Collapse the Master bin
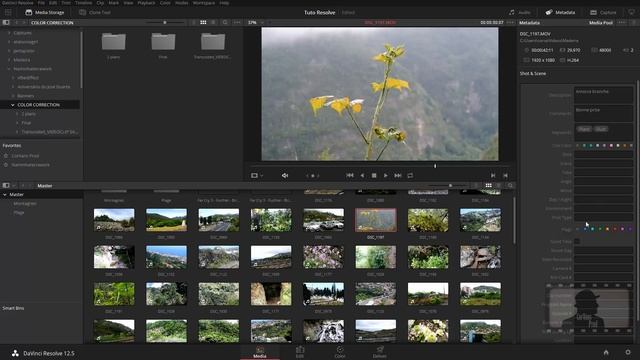 coord(5,195)
